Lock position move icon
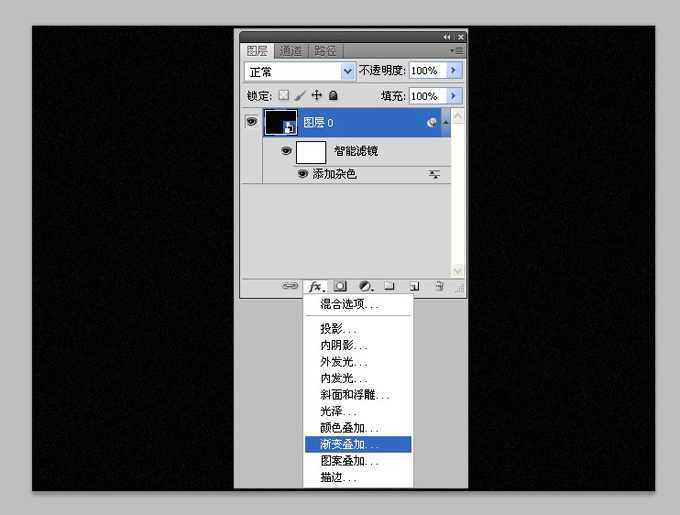This screenshot has width=680, height=515. click(317, 95)
